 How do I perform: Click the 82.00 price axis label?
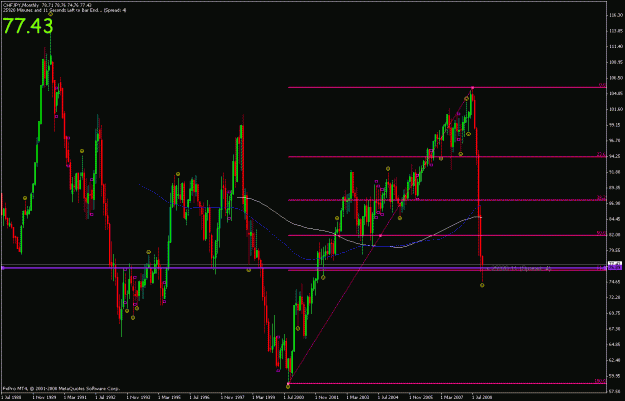tap(616, 235)
